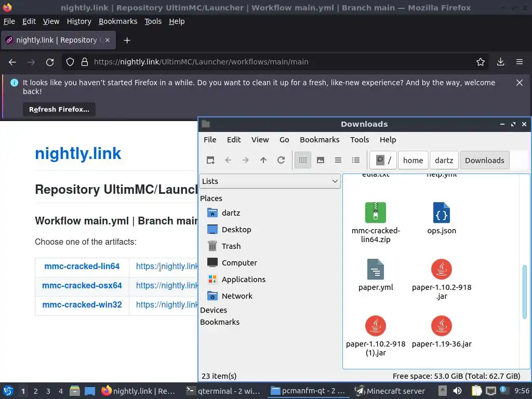This screenshot has height=399, width=532.
Task: Open new tab in file manager toolbar
Action: [x=210, y=160]
